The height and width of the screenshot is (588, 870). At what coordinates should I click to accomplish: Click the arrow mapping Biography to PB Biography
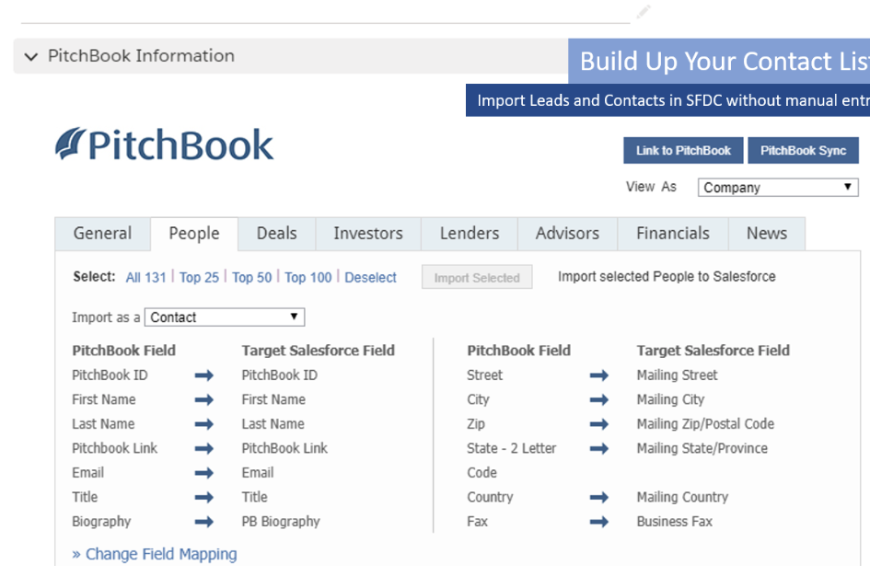(202, 521)
